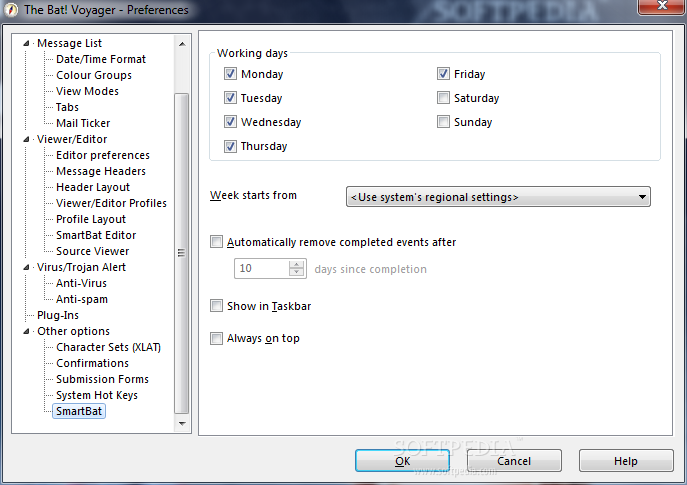Select Viewer/Editor Profiles item

(111, 203)
